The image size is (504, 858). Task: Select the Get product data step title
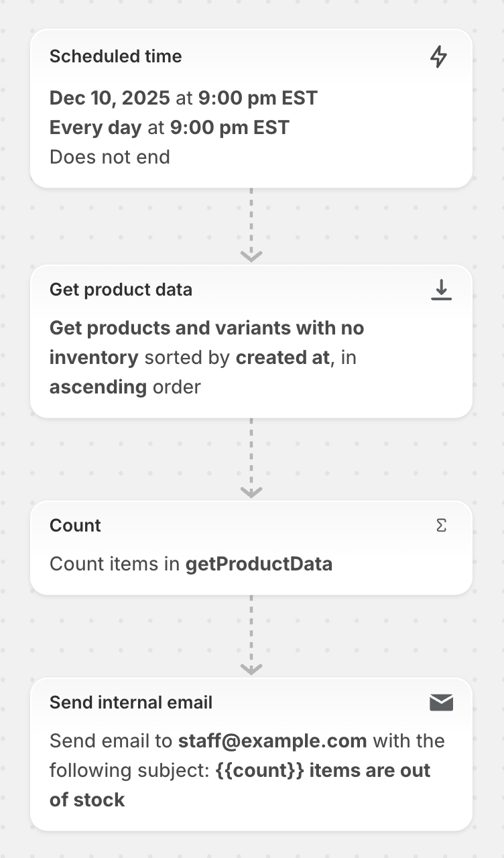click(121, 290)
